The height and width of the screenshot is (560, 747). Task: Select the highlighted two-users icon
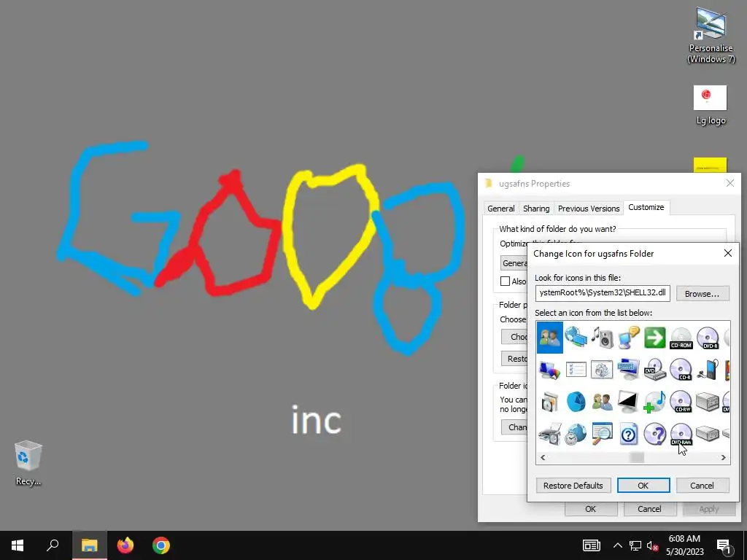(x=550, y=338)
